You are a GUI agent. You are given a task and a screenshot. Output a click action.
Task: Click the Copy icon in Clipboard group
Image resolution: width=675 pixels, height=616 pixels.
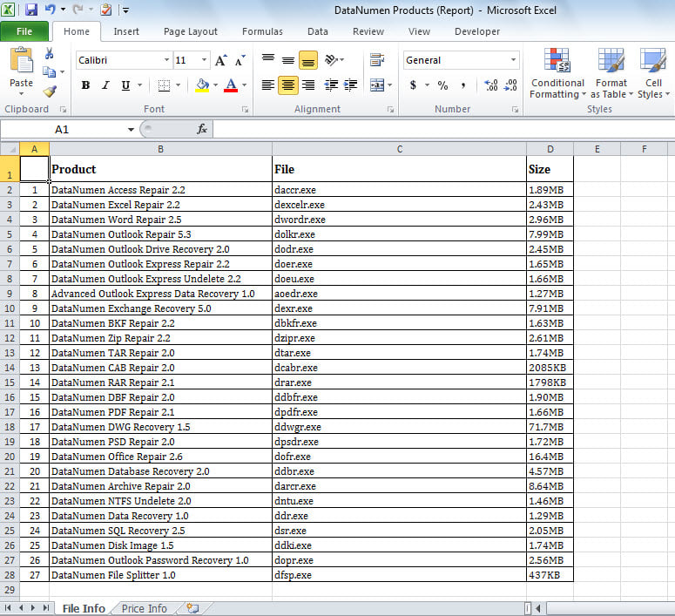point(49,72)
